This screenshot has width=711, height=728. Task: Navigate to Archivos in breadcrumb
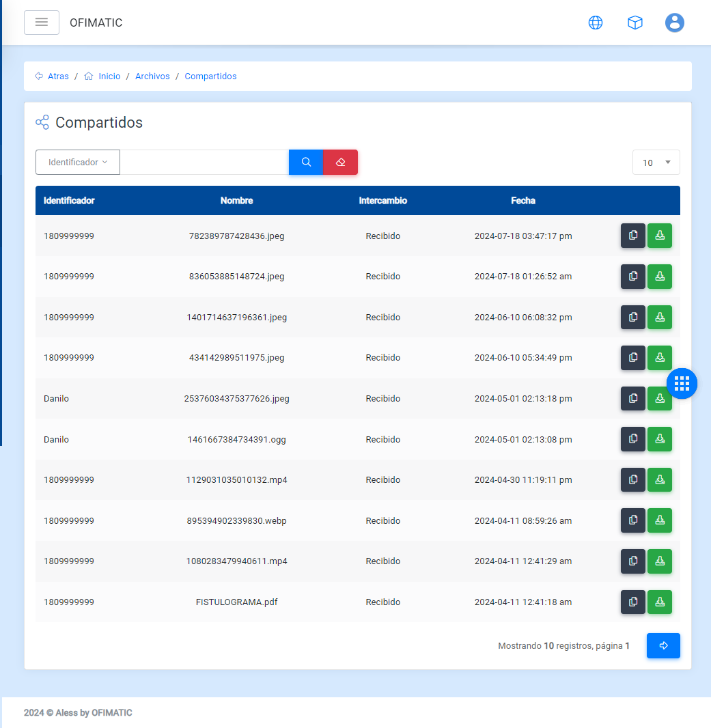click(x=152, y=76)
